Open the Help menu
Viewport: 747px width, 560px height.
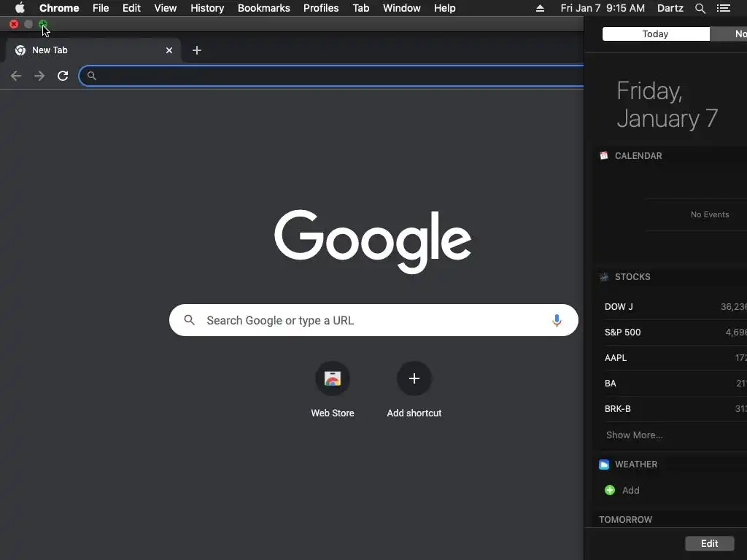(x=444, y=8)
